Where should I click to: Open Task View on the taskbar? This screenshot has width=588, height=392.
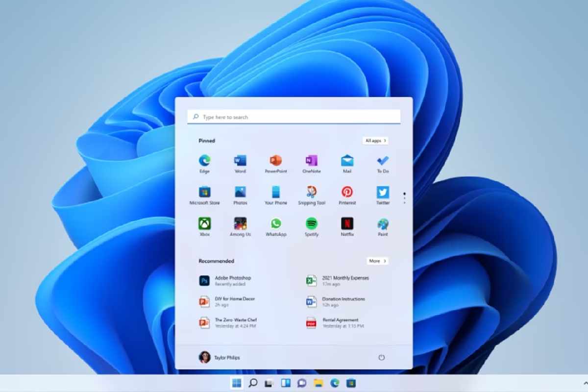point(269,383)
